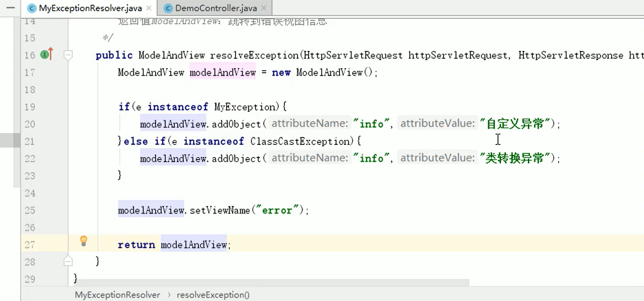Collapse the resolveException method using its fold marker
This screenshot has width=644, height=301.
(68, 56)
